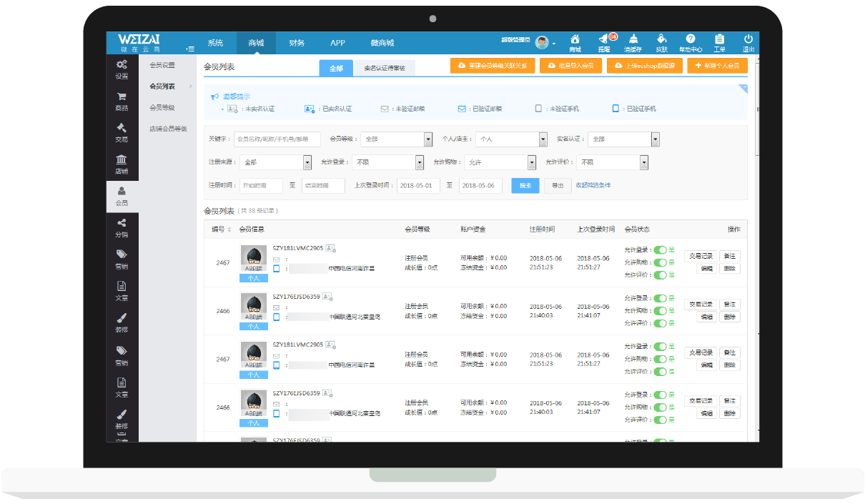
Task: Toggle 允许评价 in the first member row
Action: point(660,275)
